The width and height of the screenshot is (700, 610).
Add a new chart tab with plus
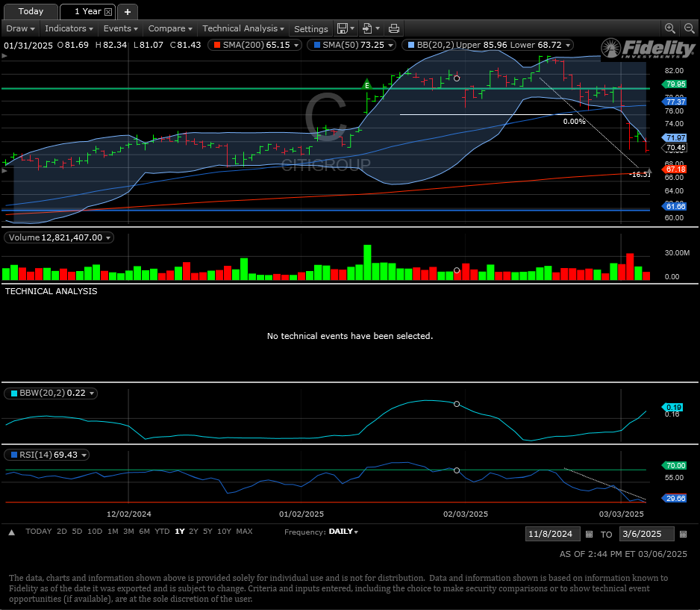coord(128,12)
